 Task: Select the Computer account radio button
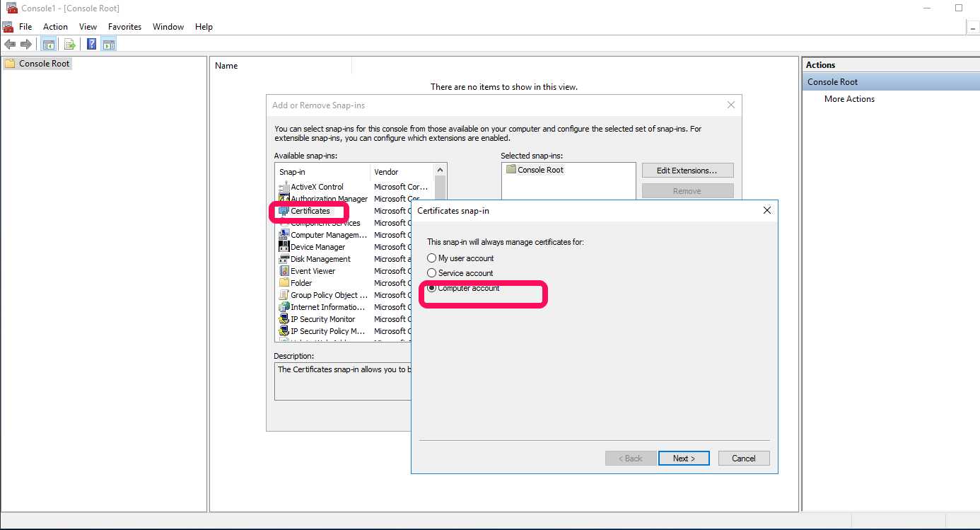click(432, 288)
